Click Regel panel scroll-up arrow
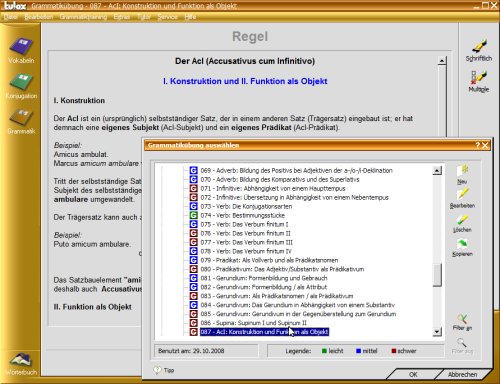Image resolution: width=500 pixels, height=384 pixels. coord(442,60)
